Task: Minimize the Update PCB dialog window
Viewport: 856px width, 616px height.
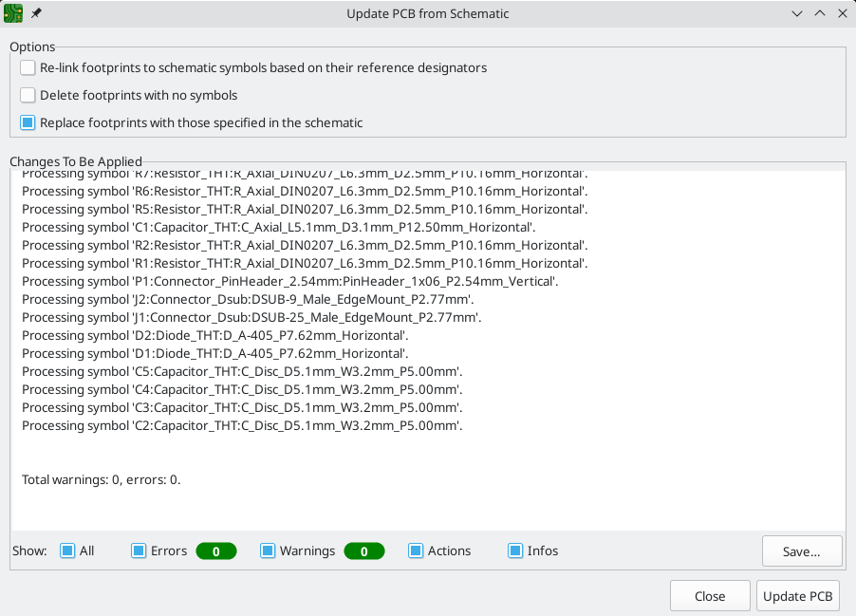Action: (796, 13)
